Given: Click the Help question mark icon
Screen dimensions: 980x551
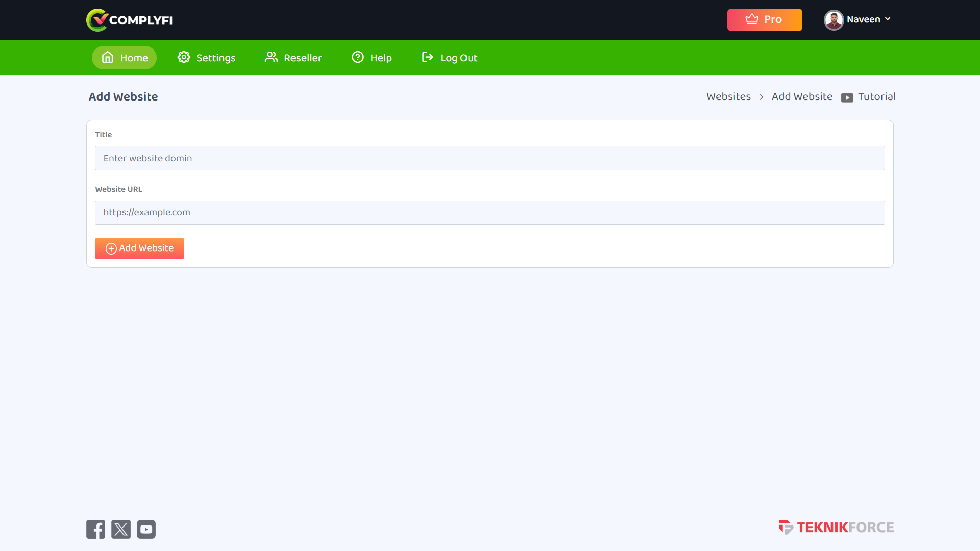Looking at the screenshot, I should click(358, 57).
